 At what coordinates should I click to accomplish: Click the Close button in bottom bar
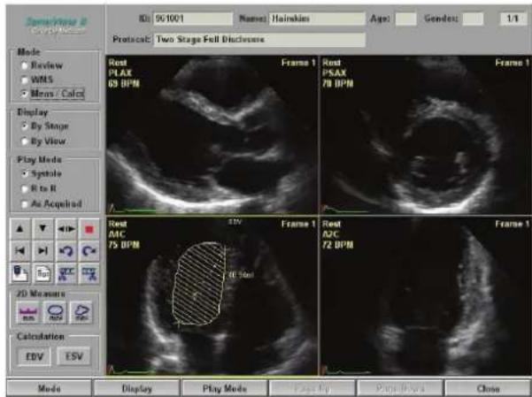tap(488, 388)
